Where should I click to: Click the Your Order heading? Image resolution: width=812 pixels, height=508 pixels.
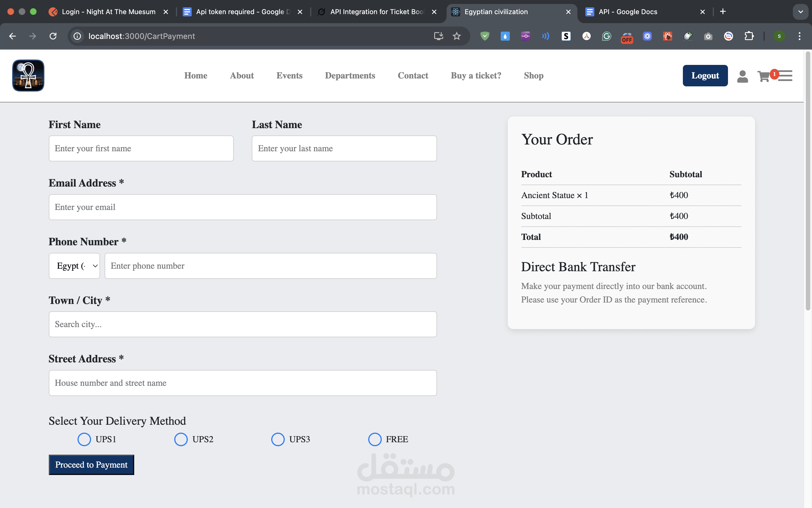tap(557, 139)
